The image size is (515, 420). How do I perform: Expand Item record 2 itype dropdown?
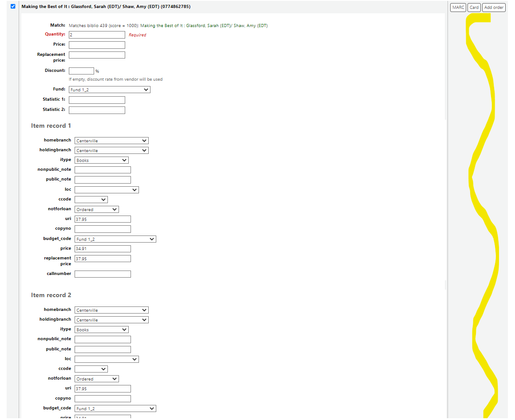[x=101, y=330]
